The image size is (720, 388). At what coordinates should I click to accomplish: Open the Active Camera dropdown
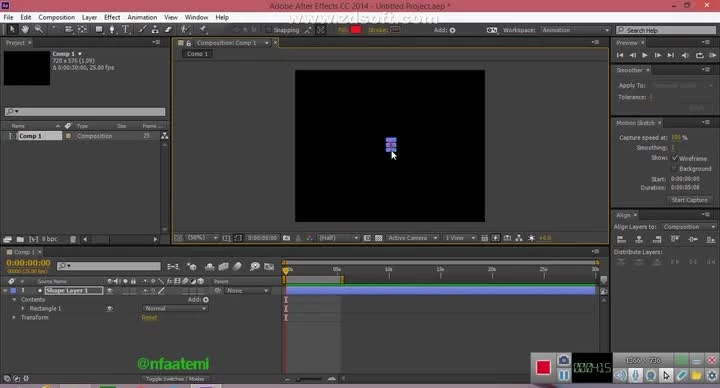[x=412, y=238]
